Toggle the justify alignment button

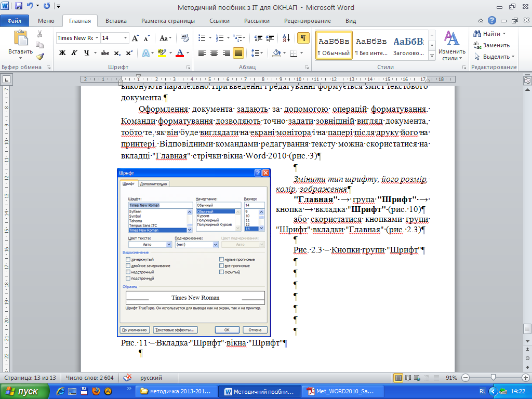238,53
